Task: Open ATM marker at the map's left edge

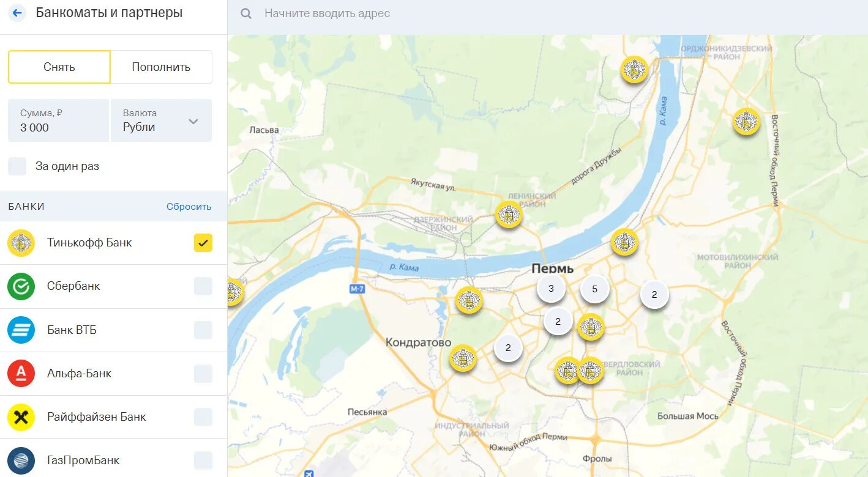Action: tap(235, 292)
